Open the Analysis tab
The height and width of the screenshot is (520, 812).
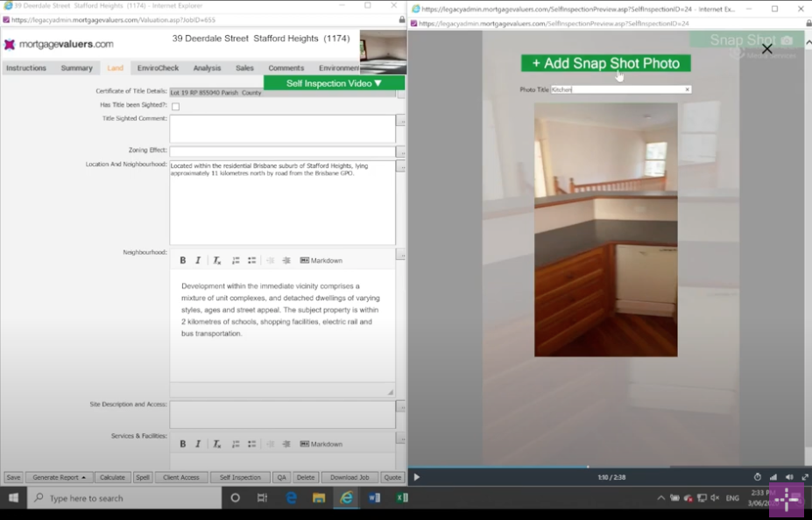point(207,67)
